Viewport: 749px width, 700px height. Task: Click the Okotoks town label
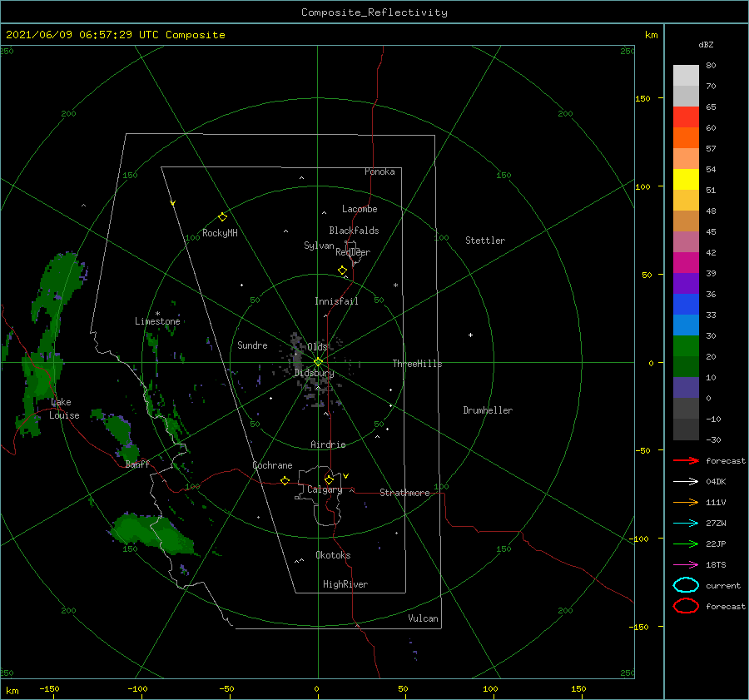pyautogui.click(x=333, y=555)
